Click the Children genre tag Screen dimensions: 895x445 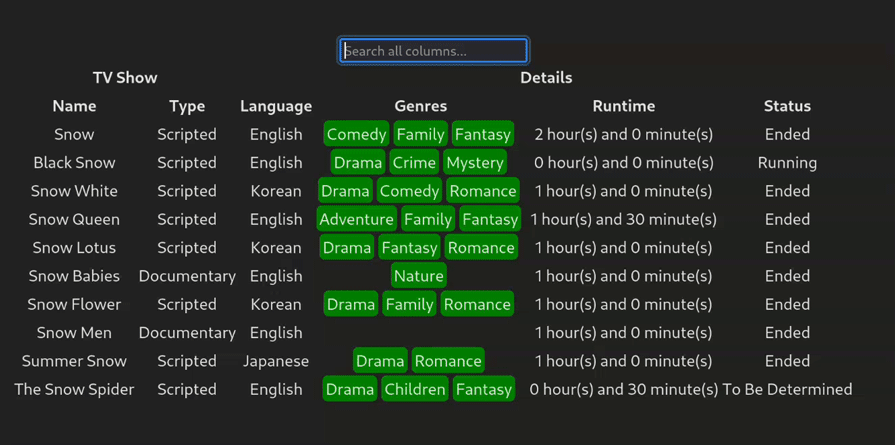click(415, 390)
